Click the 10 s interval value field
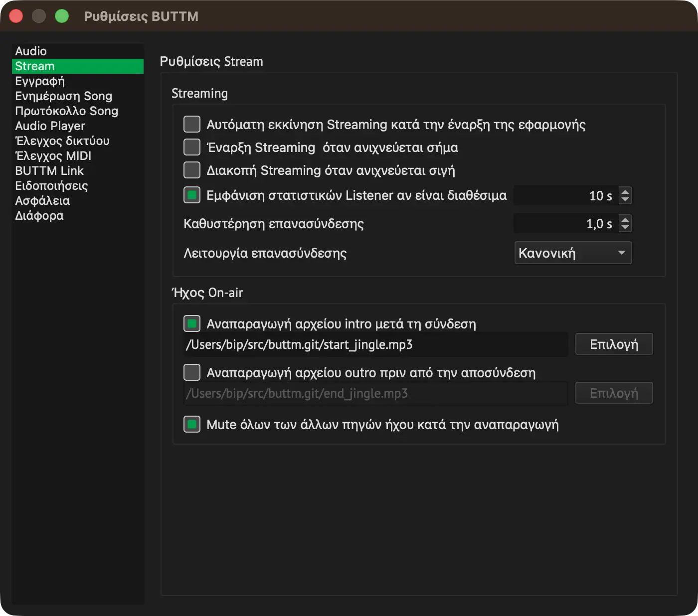 coord(566,195)
